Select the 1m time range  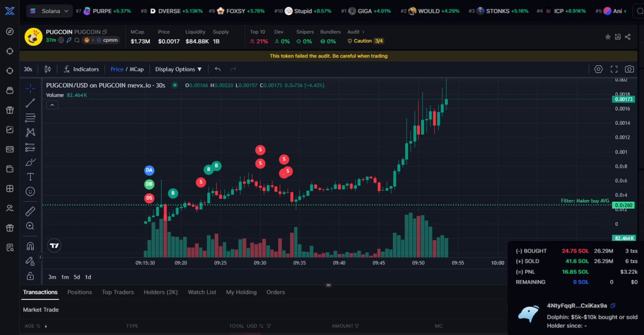[65, 276]
